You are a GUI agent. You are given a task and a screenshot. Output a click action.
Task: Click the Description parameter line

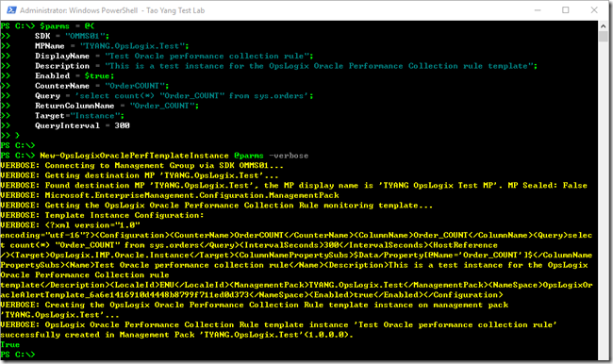coord(286,66)
